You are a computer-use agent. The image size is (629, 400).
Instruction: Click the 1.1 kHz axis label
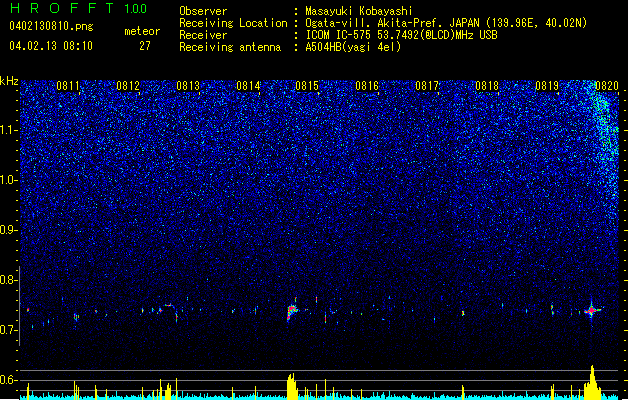pyautogui.click(x=9, y=130)
